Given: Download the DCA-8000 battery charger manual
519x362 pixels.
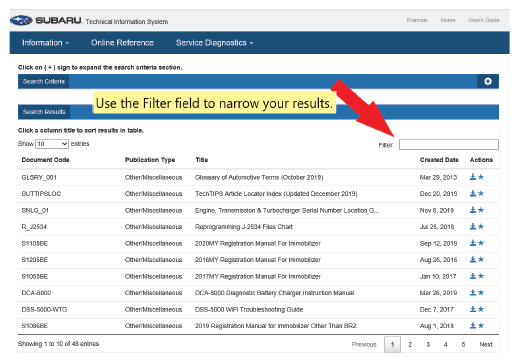Looking at the screenshot, I should click(473, 292).
